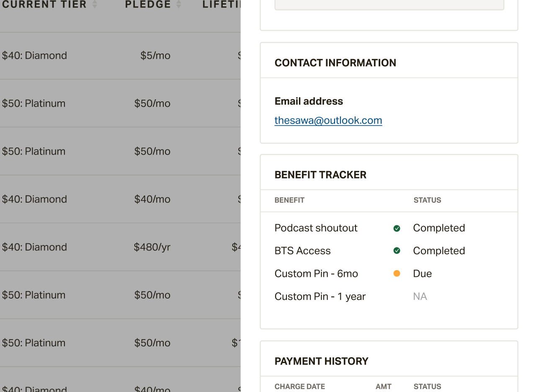Click the Benefit column header
This screenshot has width=536, height=392.
click(289, 200)
